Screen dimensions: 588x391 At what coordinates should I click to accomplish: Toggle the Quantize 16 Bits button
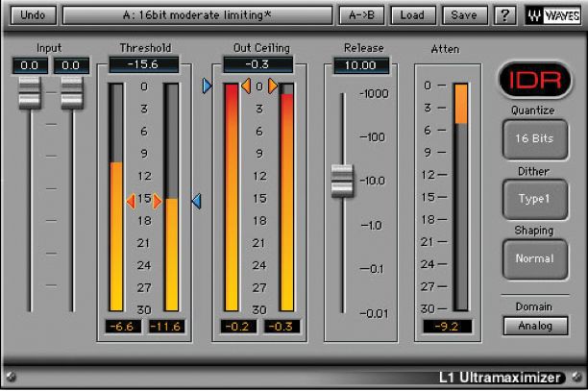click(x=535, y=139)
